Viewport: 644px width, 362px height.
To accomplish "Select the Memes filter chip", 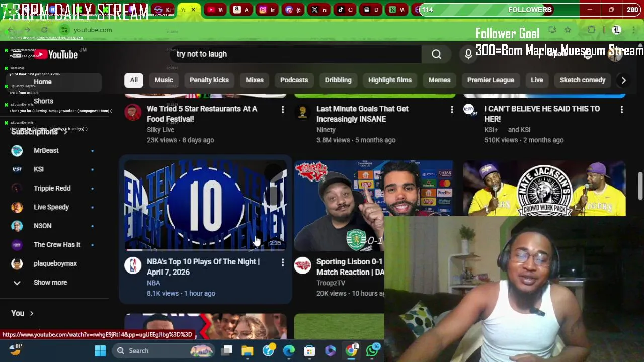I will (x=439, y=80).
